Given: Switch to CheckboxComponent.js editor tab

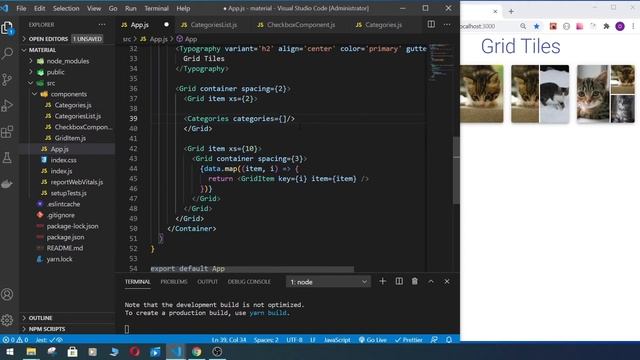Looking at the screenshot, I should click(x=301, y=25).
